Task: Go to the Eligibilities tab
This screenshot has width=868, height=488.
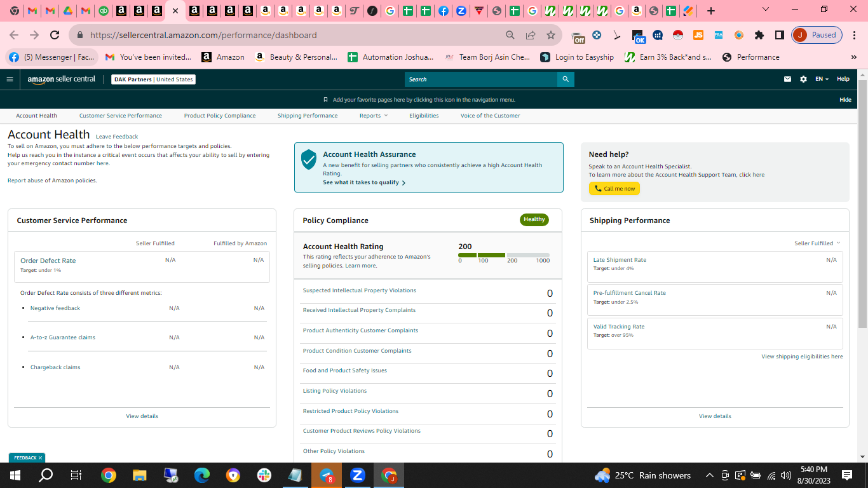Action: (x=424, y=116)
